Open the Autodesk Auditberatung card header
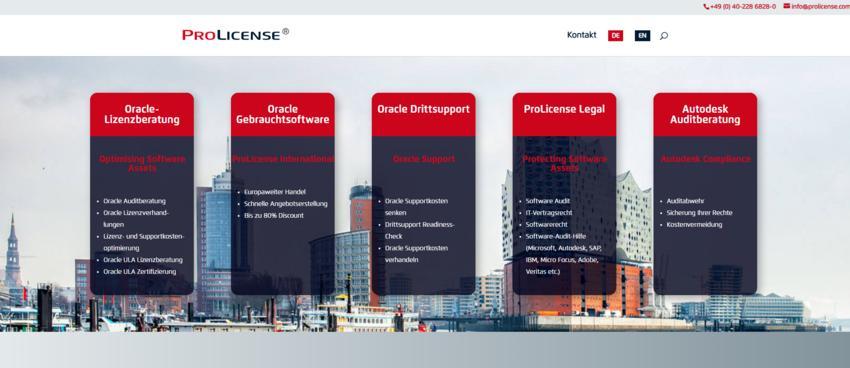This screenshot has height=368, width=850. [705, 114]
